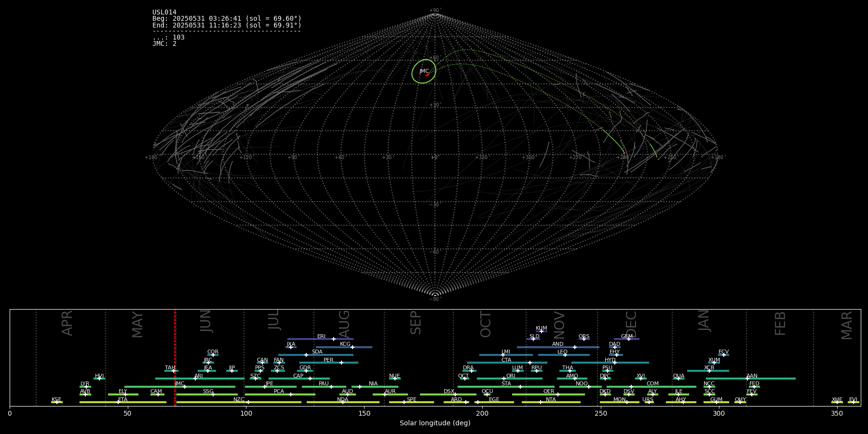Image resolution: width=868 pixels, height=434 pixels.
Task: Click the SDA shower label
Action: 317,352
